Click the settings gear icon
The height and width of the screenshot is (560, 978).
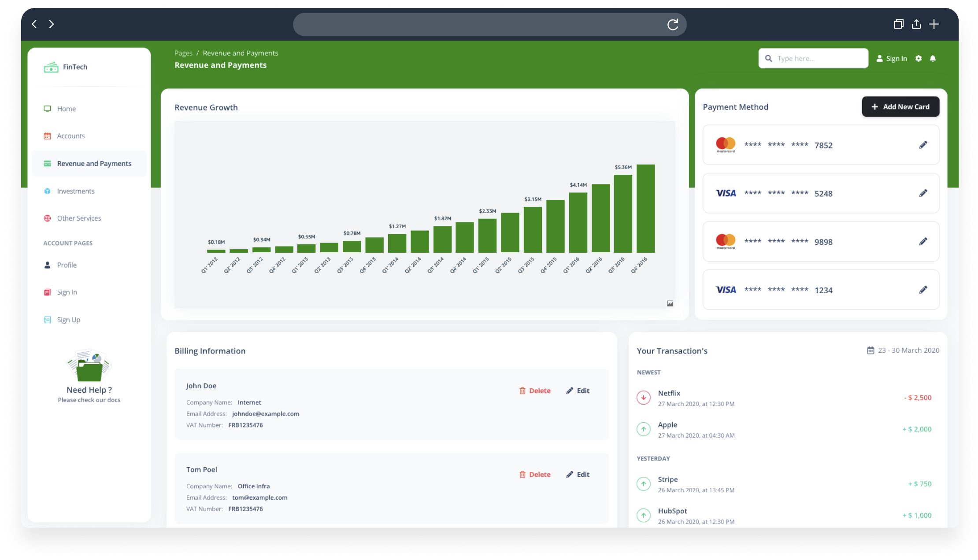point(918,59)
